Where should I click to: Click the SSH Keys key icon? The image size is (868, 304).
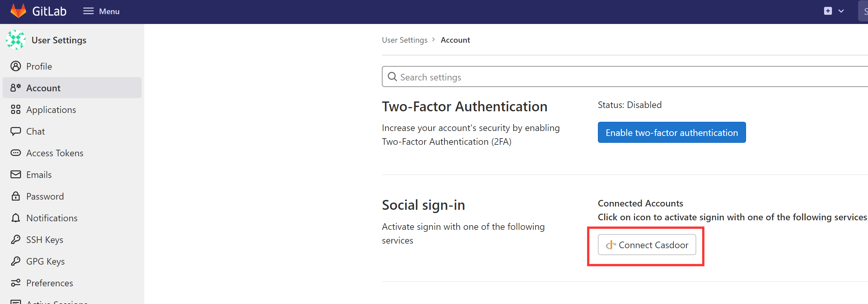(15, 240)
